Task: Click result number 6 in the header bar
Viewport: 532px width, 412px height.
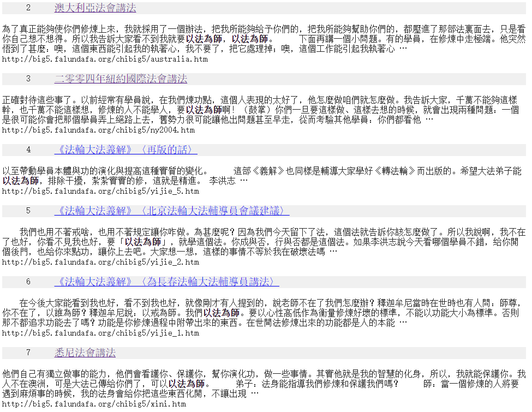Action: click(x=28, y=282)
